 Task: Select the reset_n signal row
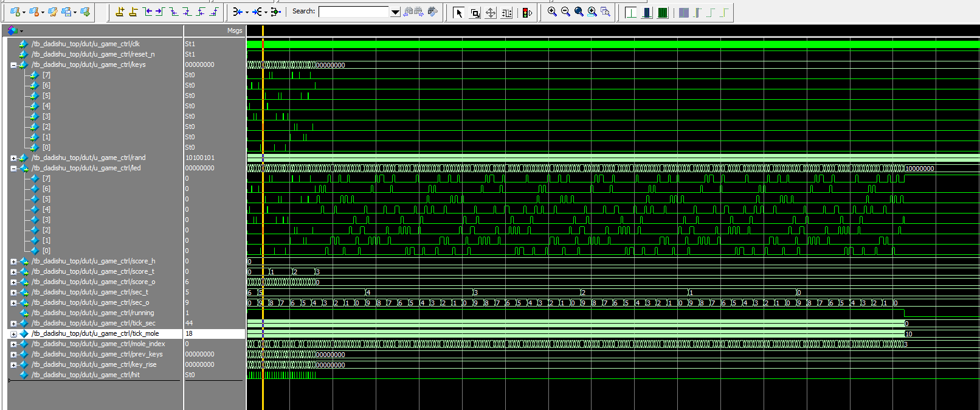(x=94, y=54)
